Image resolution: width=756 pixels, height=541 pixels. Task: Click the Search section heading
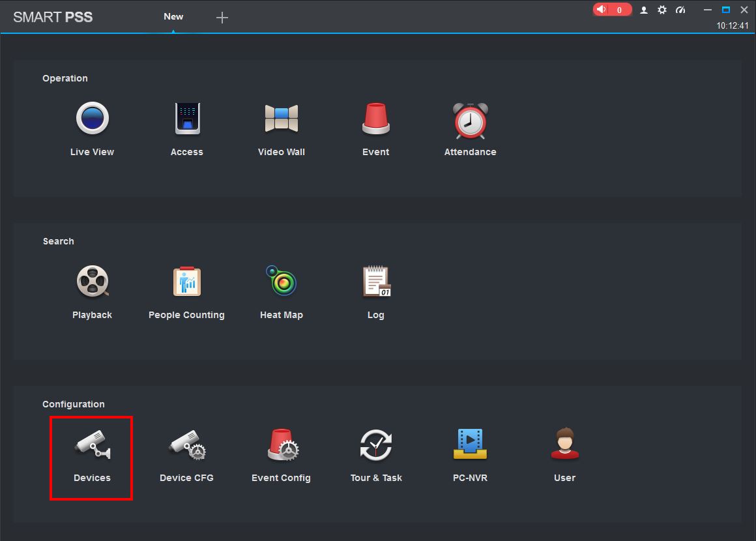[59, 241]
